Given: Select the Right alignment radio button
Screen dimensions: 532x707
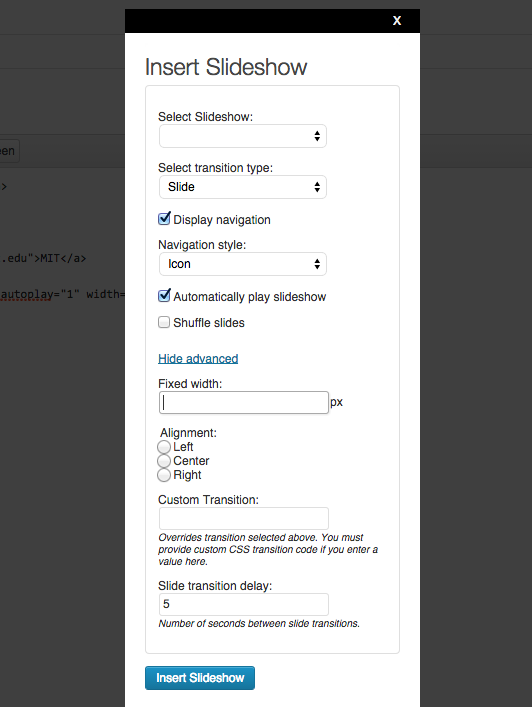Looking at the screenshot, I should (164, 475).
